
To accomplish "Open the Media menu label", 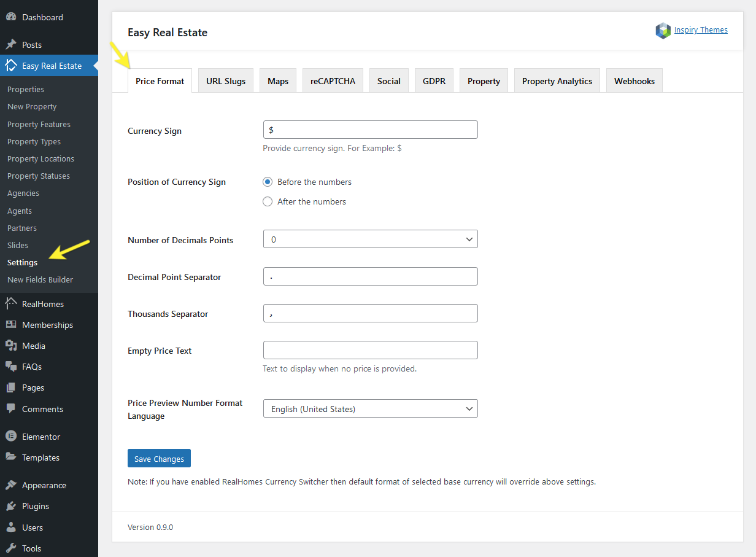I will tap(34, 346).
